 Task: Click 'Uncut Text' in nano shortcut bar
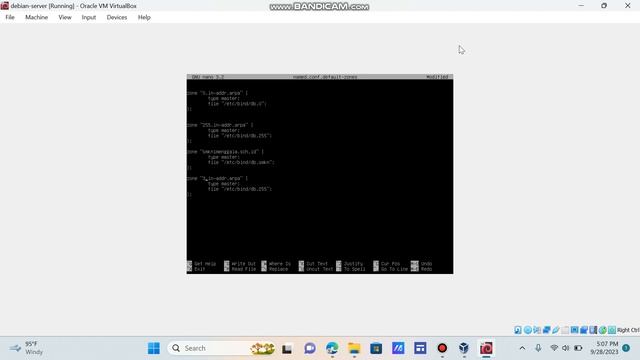tap(319, 269)
